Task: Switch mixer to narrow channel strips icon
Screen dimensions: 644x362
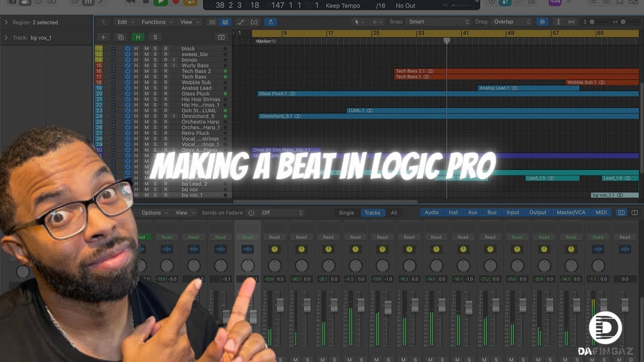Action: pos(621,213)
